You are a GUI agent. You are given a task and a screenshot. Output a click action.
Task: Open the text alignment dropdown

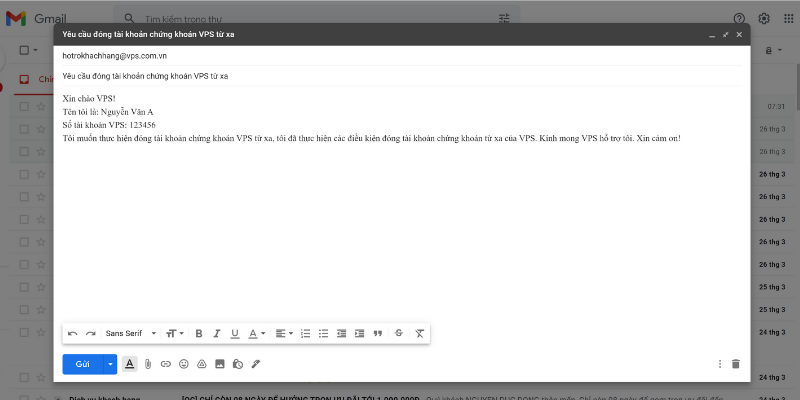(284, 334)
